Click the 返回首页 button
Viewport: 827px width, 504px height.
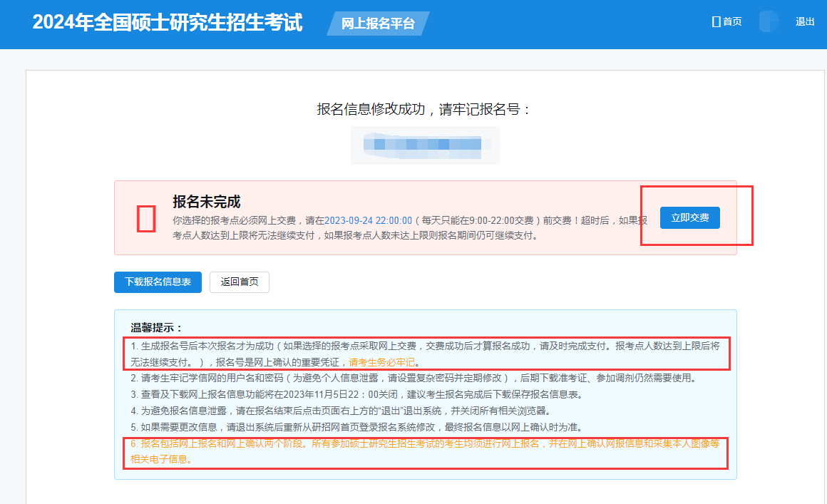[239, 282]
